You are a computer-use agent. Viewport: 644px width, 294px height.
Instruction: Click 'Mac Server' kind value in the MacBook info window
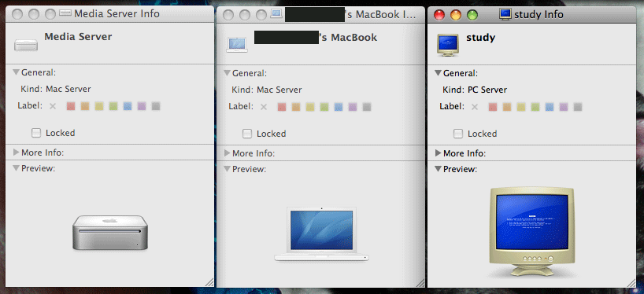point(279,90)
